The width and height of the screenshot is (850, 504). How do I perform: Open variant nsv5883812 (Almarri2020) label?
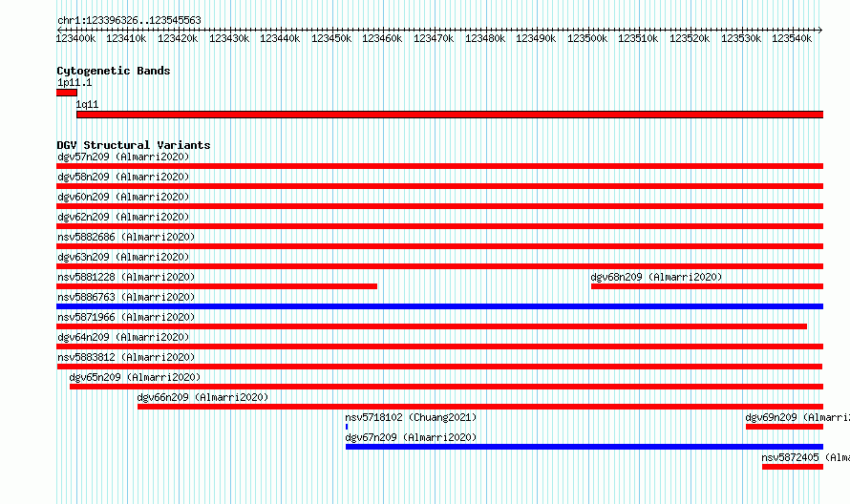coord(126,357)
